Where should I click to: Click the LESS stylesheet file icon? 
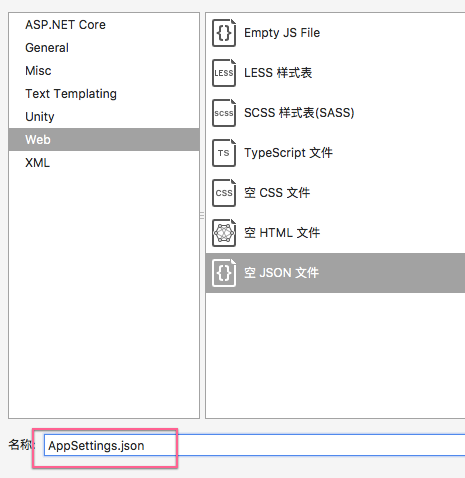224,73
